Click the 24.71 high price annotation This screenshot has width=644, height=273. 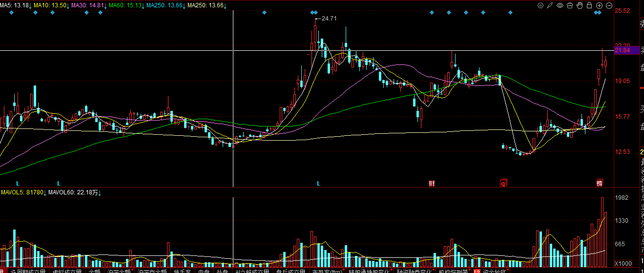coord(329,19)
